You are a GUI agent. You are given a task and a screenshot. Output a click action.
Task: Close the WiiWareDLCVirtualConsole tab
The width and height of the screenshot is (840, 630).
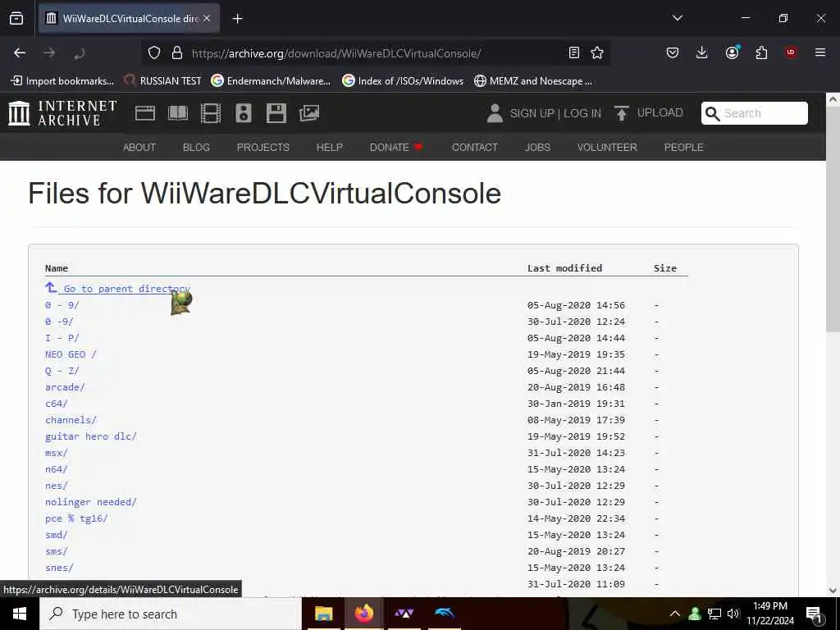click(207, 19)
